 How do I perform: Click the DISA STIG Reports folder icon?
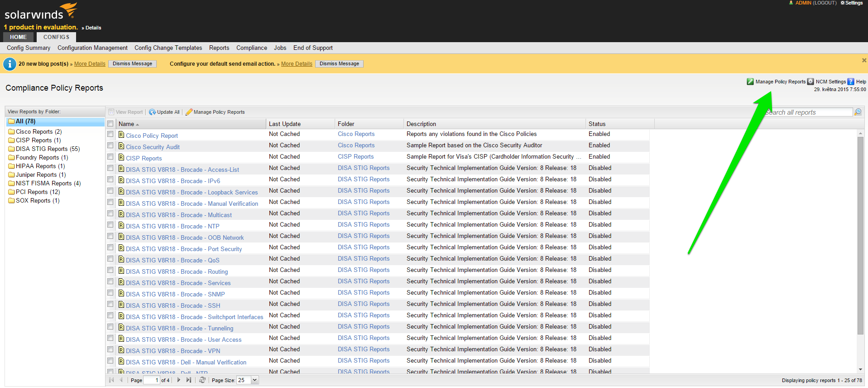11,149
